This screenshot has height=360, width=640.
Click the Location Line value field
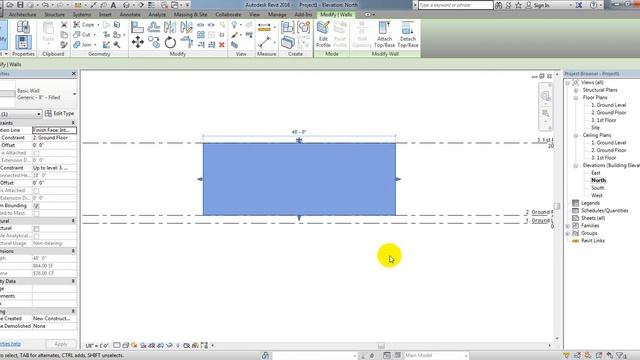point(54,130)
